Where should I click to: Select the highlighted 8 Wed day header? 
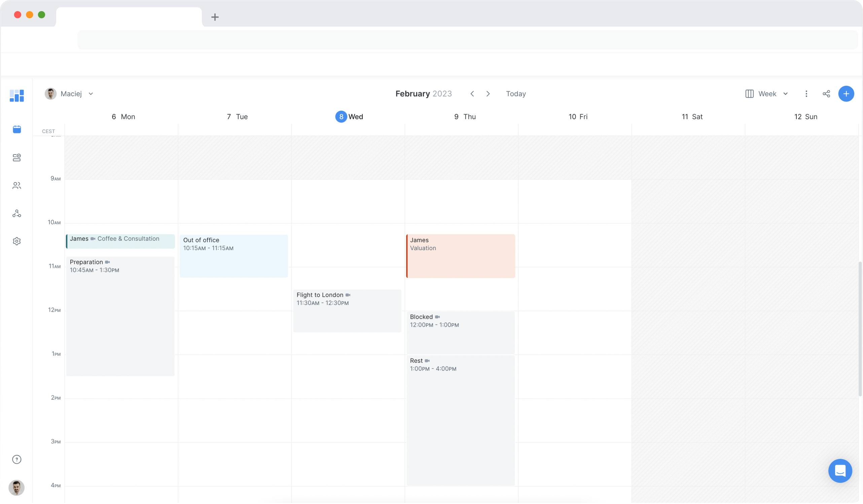point(349,117)
